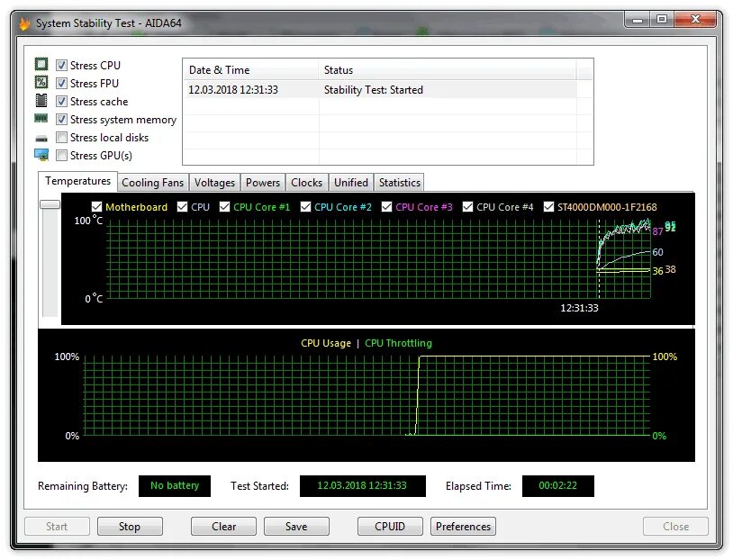
Task: Open the Preferences dialog
Action: [463, 527]
